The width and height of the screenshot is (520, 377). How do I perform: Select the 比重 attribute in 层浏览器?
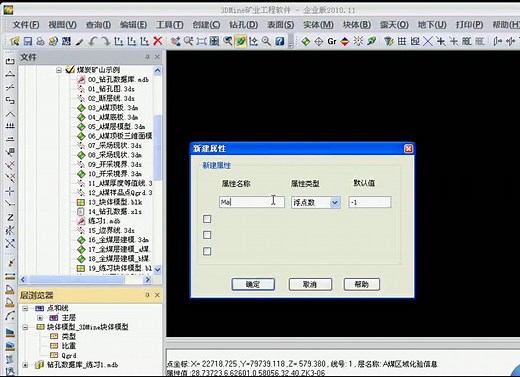tap(69, 346)
